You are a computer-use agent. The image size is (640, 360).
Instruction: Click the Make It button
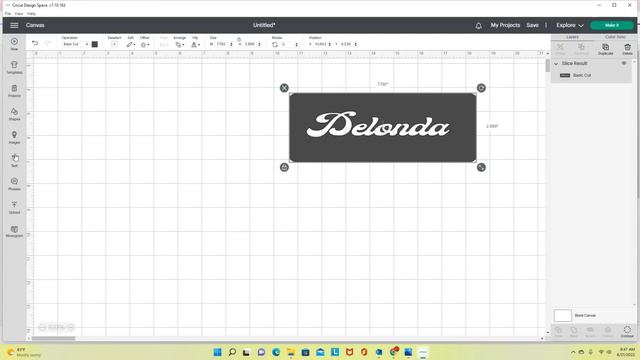coord(611,25)
